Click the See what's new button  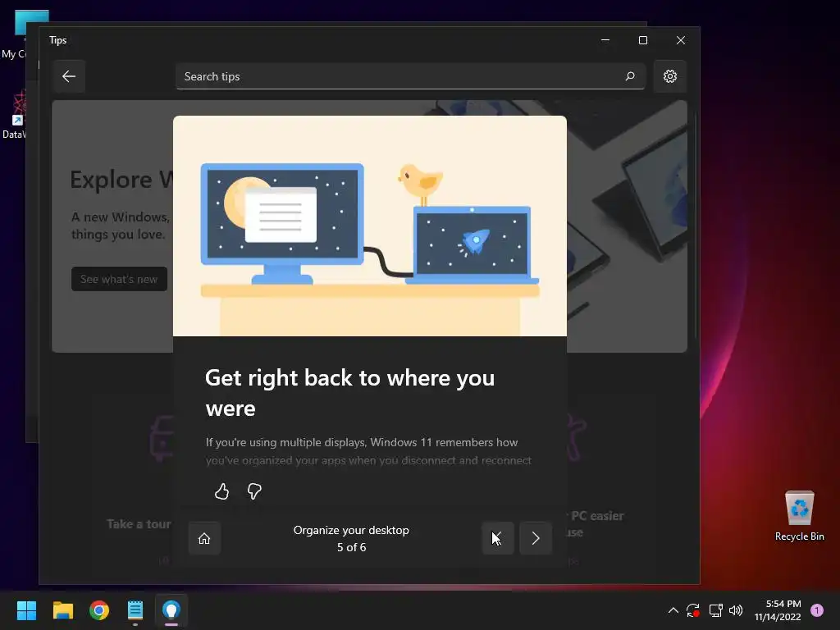tap(119, 279)
